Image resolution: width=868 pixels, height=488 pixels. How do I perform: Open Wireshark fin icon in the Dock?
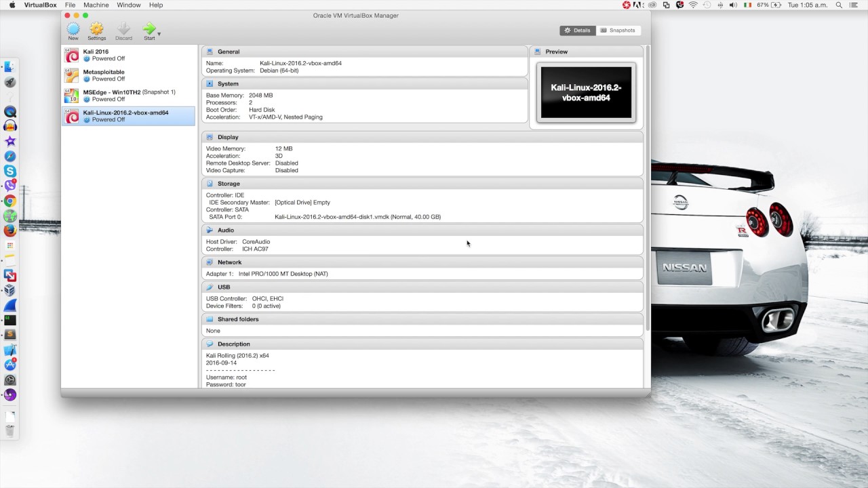pos(9,305)
